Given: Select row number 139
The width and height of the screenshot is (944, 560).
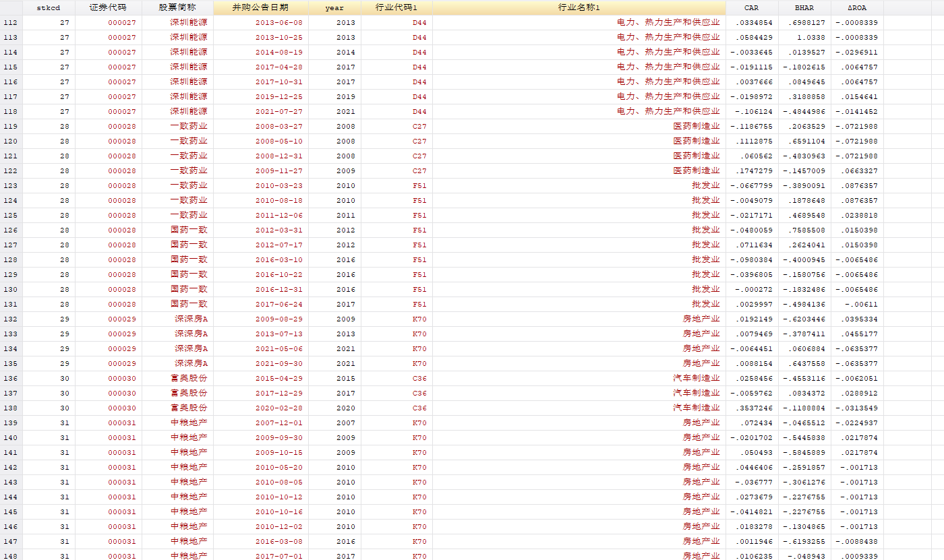Looking at the screenshot, I should coord(11,423).
